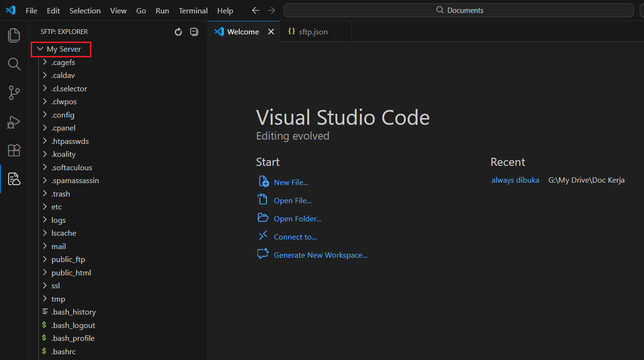Open the Run and Debug view
644x360 pixels.
pos(14,122)
